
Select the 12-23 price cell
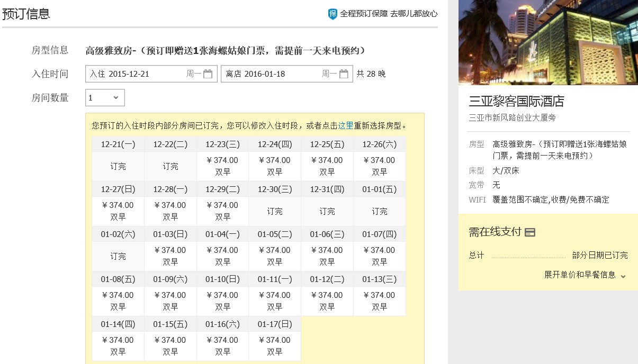[223, 166]
